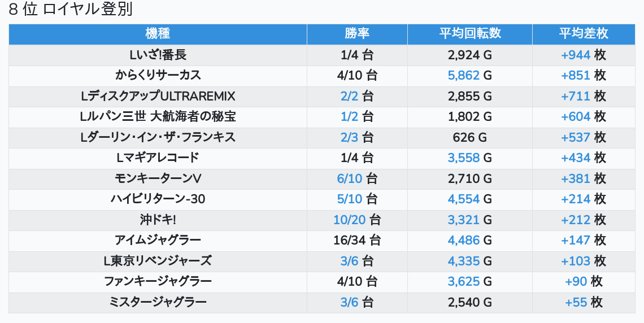Sort by 勝率 column header
The height and width of the screenshot is (323, 644).
357,33
